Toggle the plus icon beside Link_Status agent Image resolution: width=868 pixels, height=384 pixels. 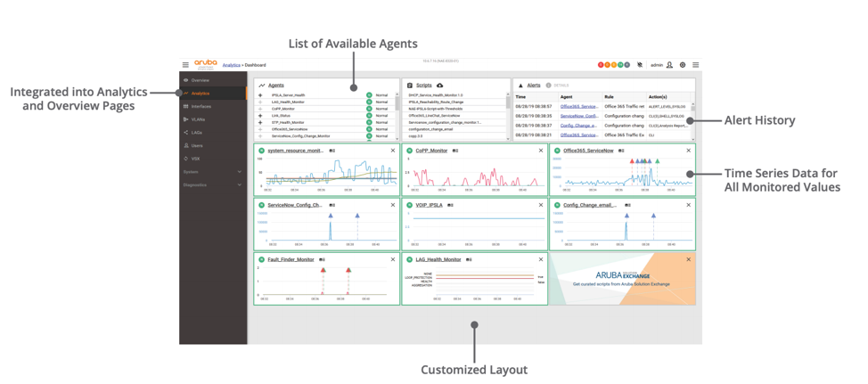tap(260, 116)
